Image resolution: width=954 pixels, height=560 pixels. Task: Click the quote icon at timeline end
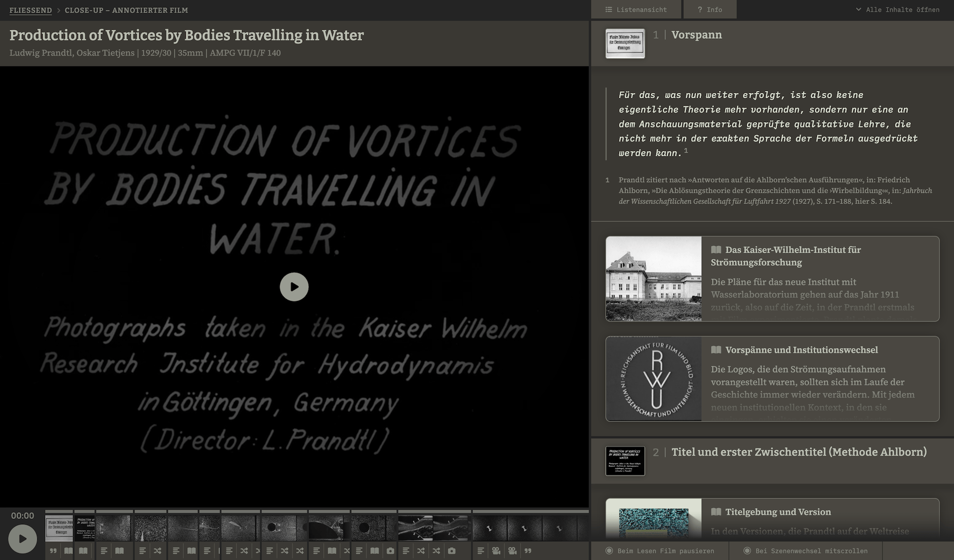[x=528, y=551]
